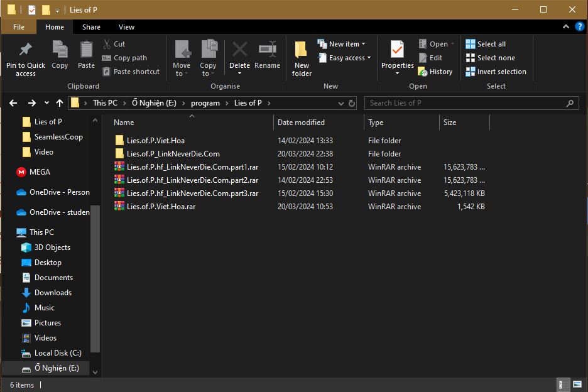Click the Cut scissors icon
This screenshot has width=588, height=392.
coord(106,44)
